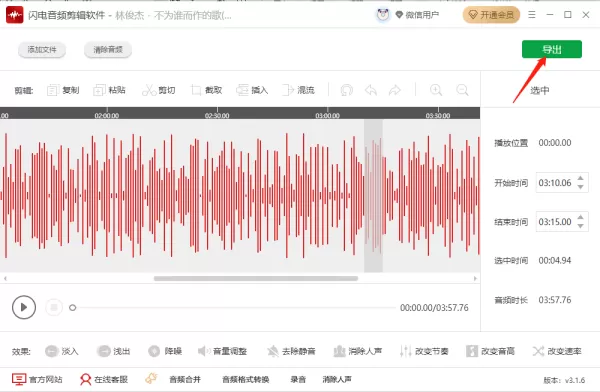The image size is (600, 392).
Task: Click the undo arrow icon
Action: 371,90
